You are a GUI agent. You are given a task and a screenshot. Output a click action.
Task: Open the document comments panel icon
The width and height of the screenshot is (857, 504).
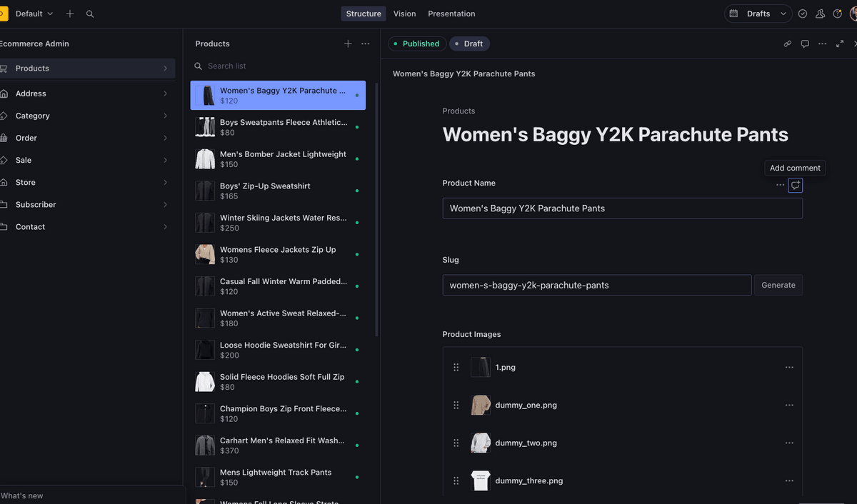pyautogui.click(x=805, y=44)
